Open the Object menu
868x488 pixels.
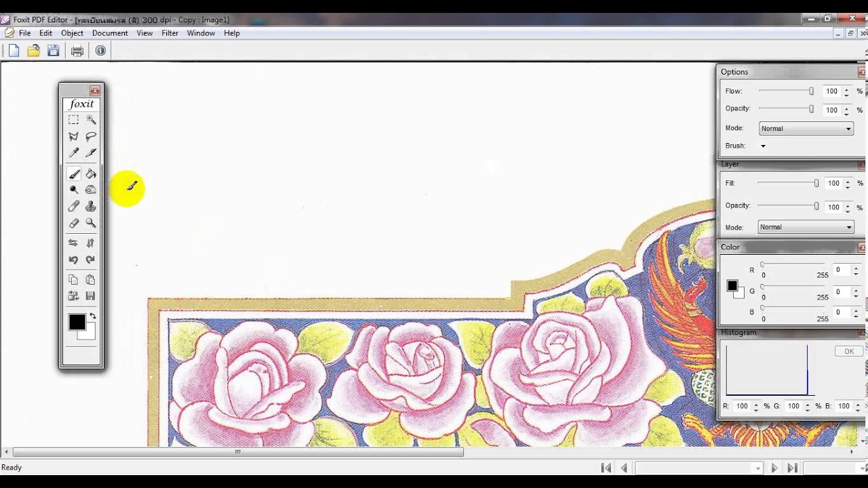point(72,33)
